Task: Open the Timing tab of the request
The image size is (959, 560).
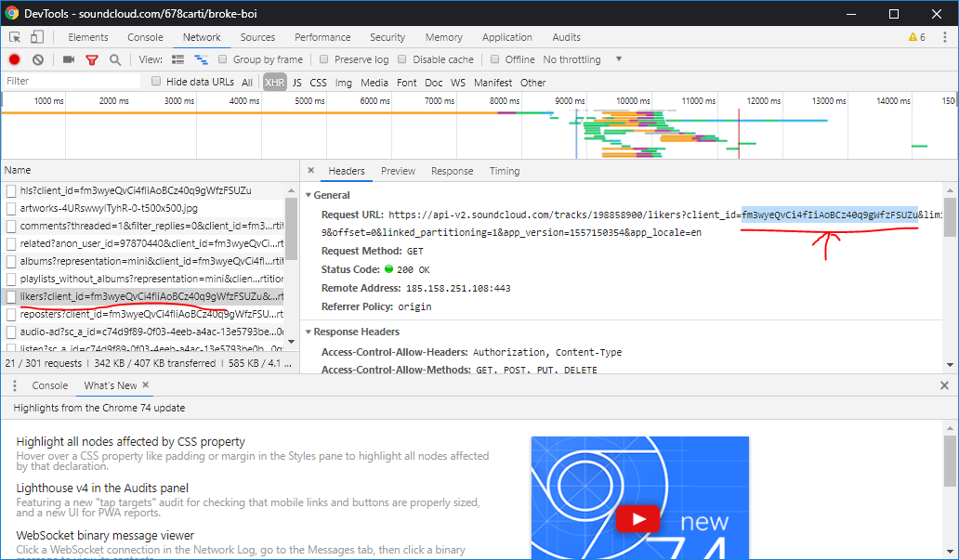Action: click(x=505, y=171)
